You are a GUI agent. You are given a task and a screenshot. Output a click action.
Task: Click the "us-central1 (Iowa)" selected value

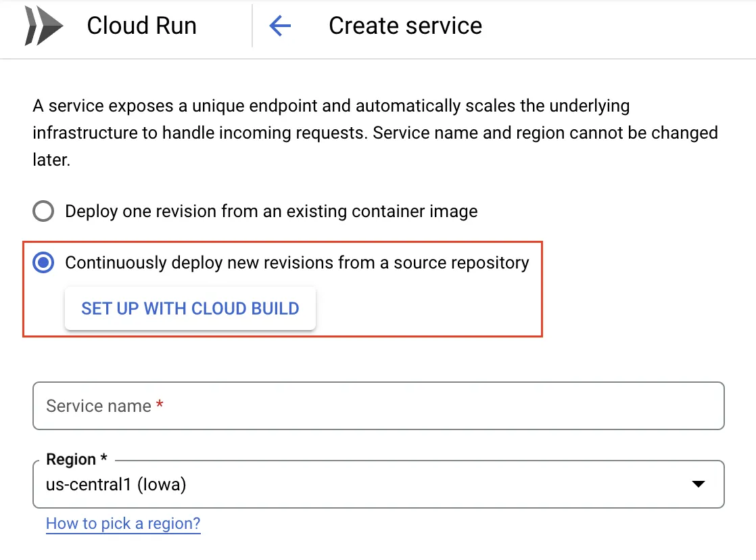[x=116, y=484]
